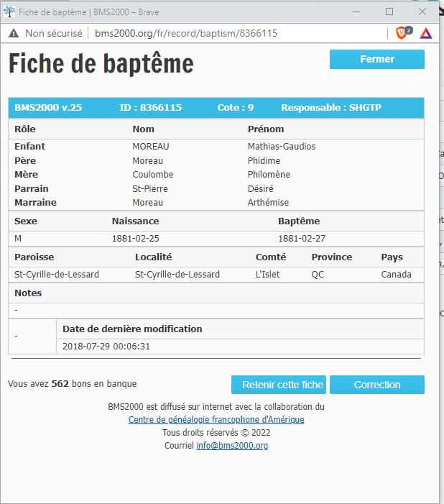Viewport: 444px width, 504px height.
Task: Click the county value 'L'Islet'
Action: [267, 275]
